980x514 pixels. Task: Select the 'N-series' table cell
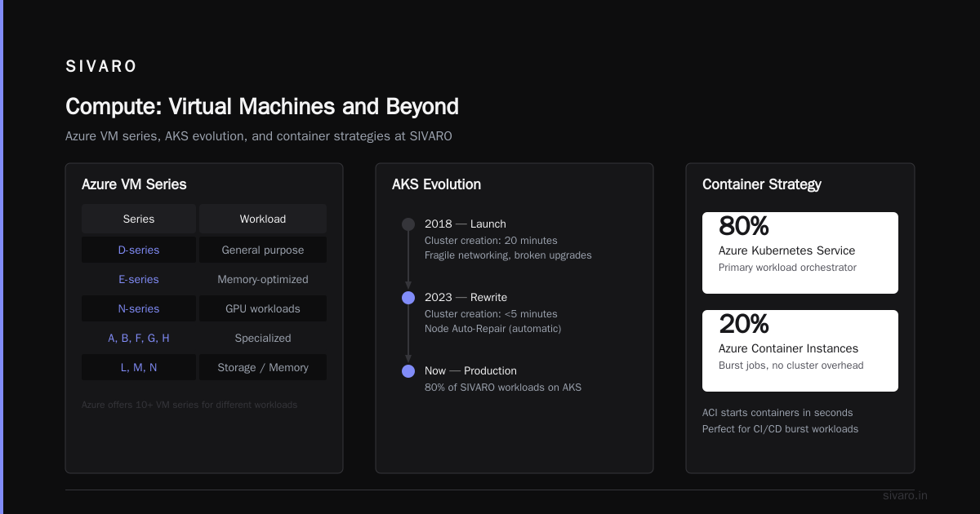(x=139, y=308)
